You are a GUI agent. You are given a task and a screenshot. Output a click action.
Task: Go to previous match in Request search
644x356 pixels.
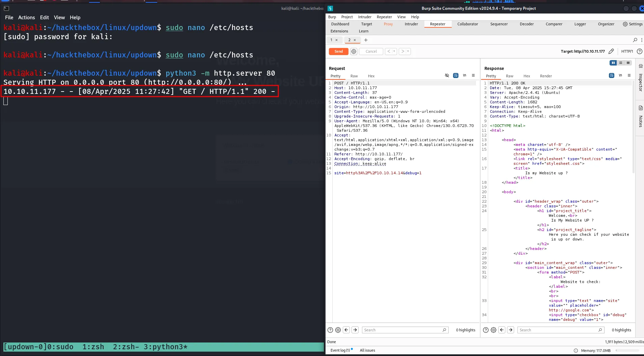(346, 330)
